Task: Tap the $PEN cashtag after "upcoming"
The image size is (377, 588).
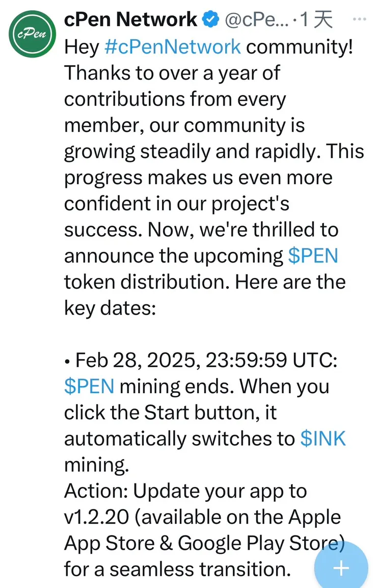Action: (313, 255)
